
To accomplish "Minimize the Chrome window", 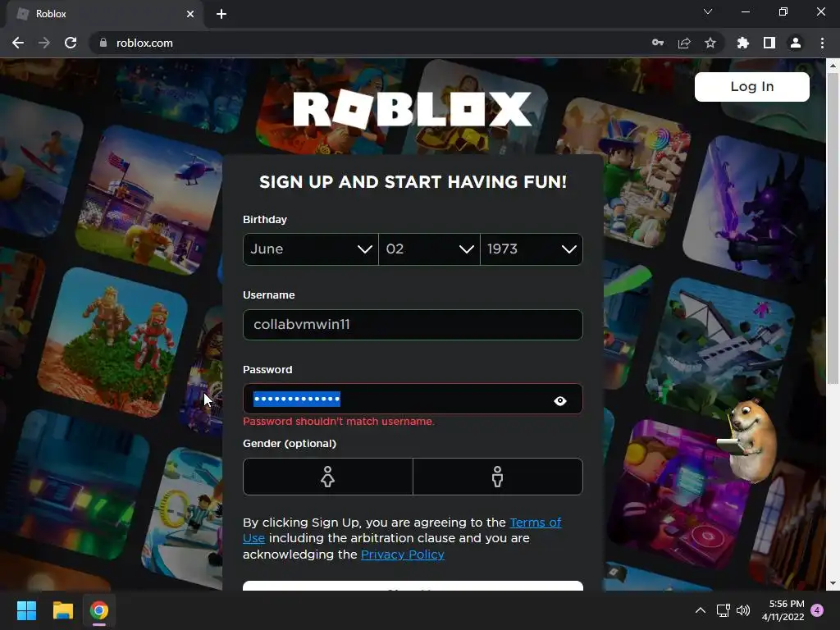I will [x=745, y=11].
